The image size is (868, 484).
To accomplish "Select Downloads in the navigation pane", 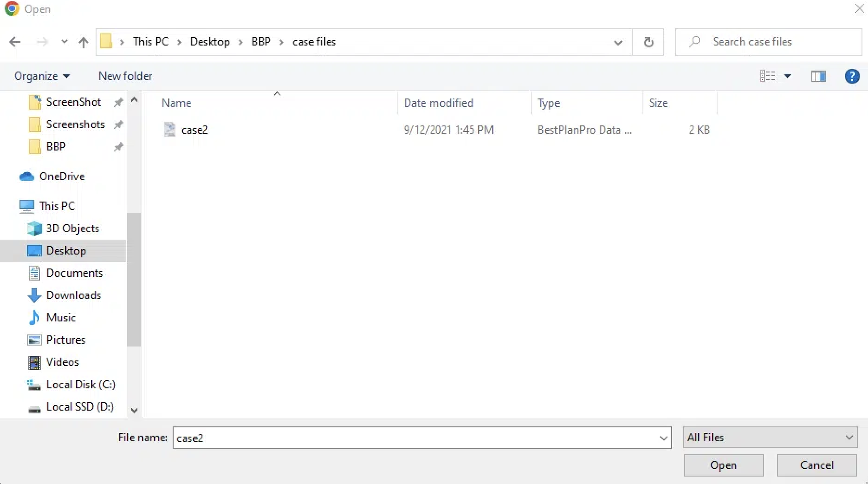I will click(x=73, y=295).
